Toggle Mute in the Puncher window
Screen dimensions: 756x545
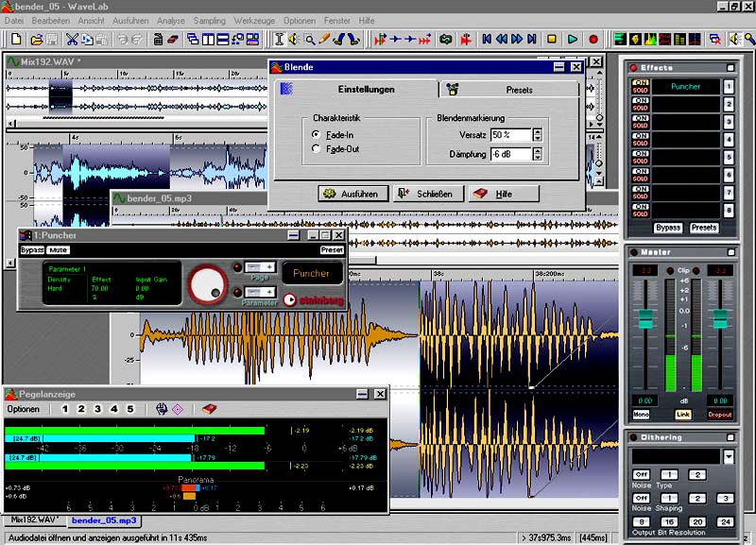tap(59, 250)
